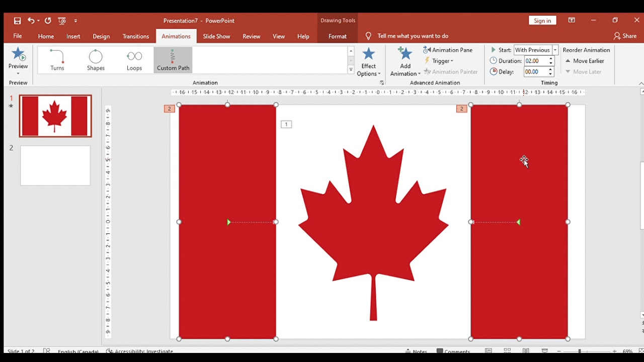Select the Turns motion path
The height and width of the screenshot is (362, 644).
[57, 60]
